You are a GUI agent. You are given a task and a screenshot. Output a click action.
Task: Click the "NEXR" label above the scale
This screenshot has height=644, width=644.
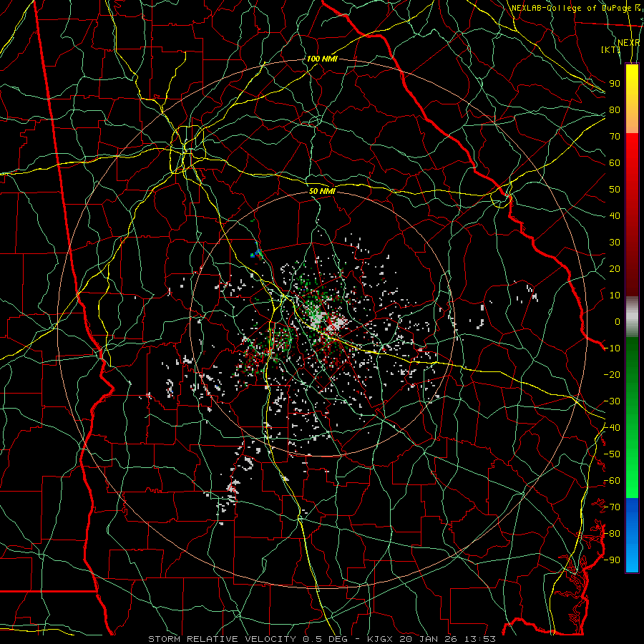click(x=629, y=43)
